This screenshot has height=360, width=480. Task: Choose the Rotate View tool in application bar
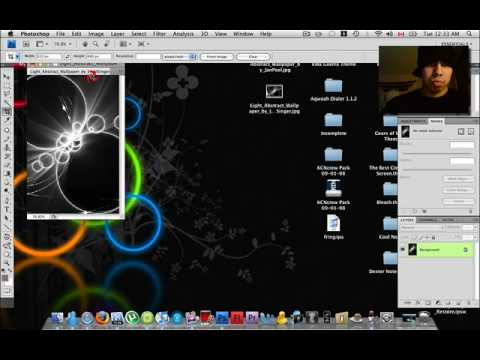107,44
